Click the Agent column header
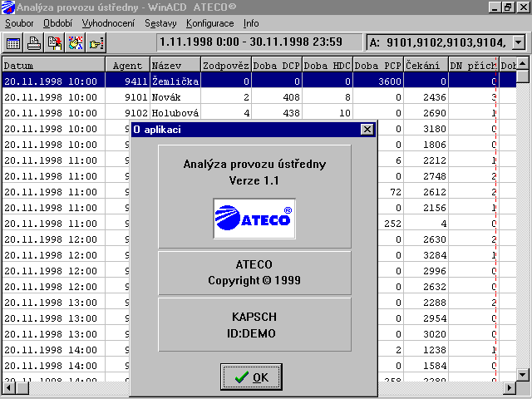Viewport: 532px width, 399px height. 127,65
